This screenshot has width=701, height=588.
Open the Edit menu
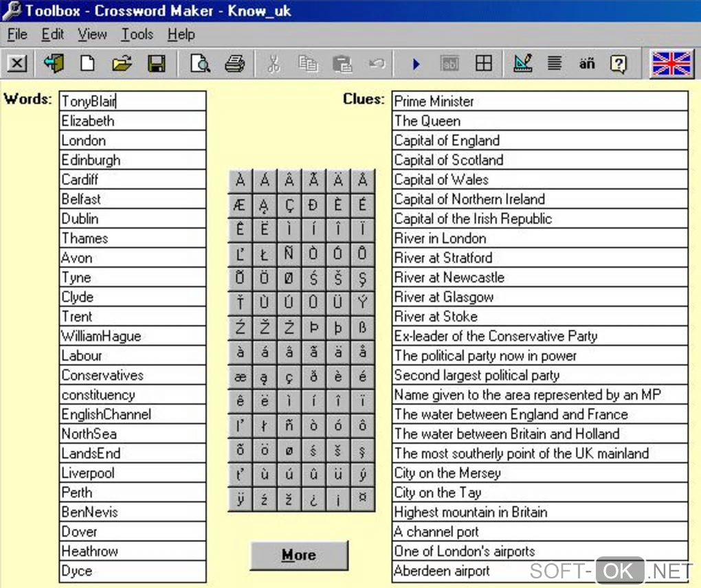point(52,34)
